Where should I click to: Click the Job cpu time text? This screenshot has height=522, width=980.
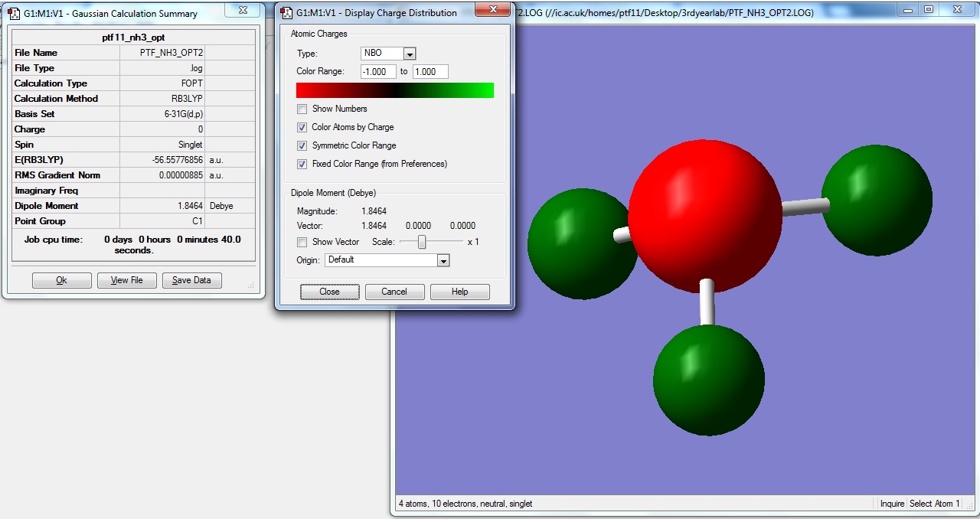click(x=134, y=245)
